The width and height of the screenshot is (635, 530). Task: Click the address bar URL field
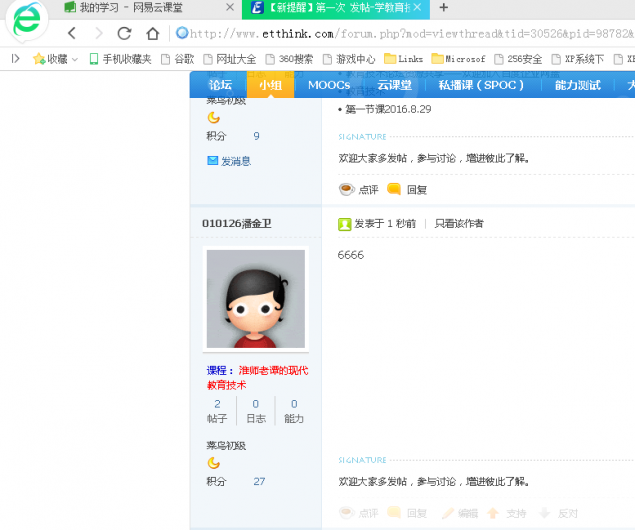(x=405, y=33)
